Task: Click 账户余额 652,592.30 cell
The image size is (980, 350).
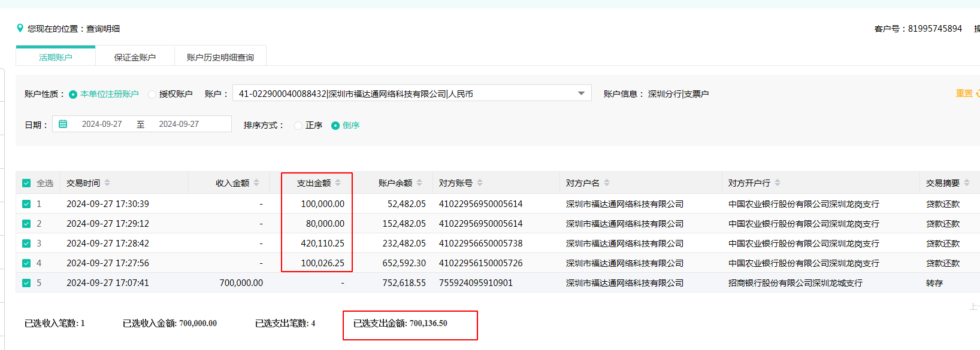Action: pos(404,263)
